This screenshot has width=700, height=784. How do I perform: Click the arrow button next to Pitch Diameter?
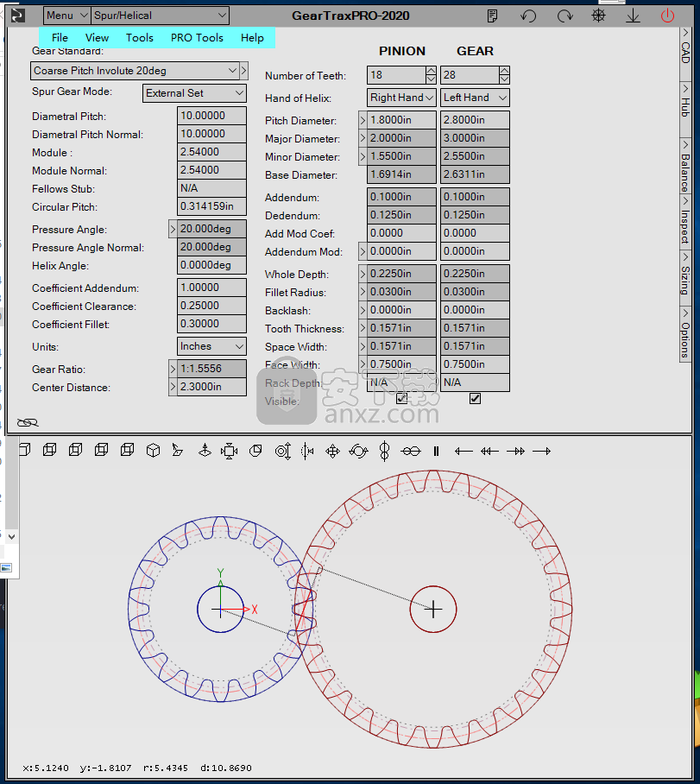coord(363,121)
